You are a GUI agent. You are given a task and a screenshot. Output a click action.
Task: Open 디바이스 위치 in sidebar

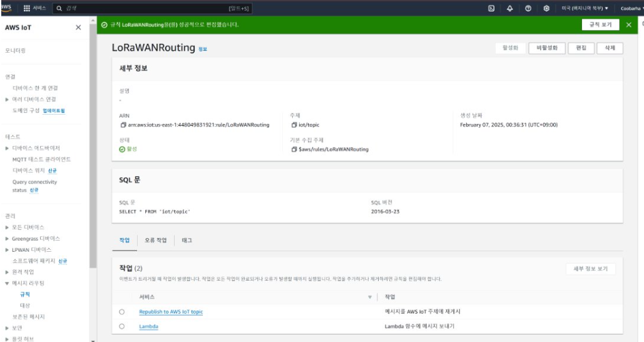tap(28, 170)
